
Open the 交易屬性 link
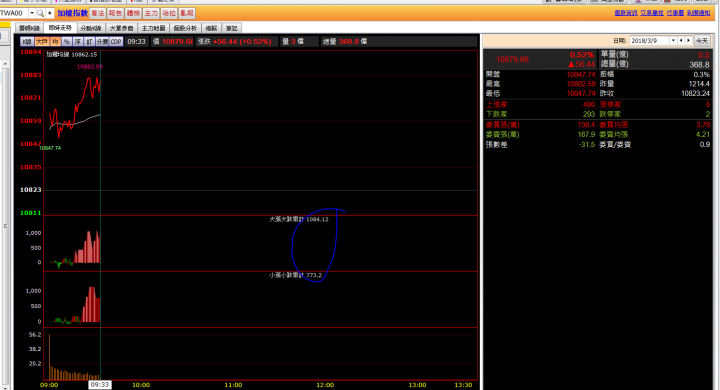click(x=652, y=13)
